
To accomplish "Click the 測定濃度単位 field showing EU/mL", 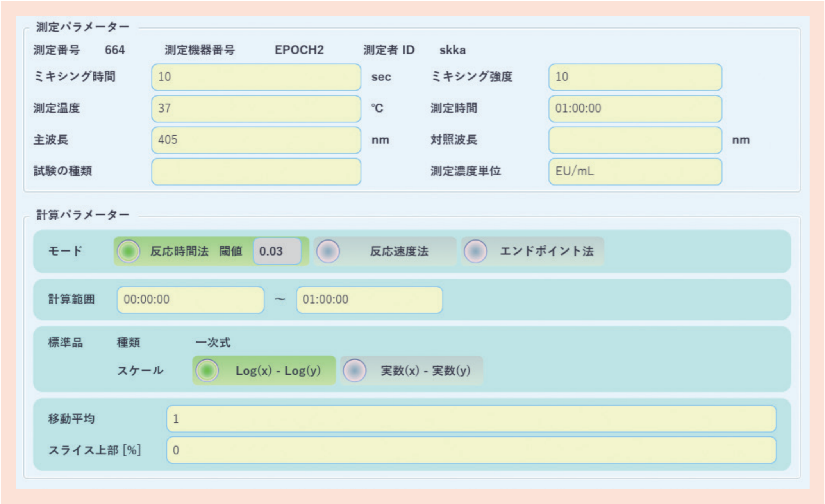I will [x=635, y=171].
